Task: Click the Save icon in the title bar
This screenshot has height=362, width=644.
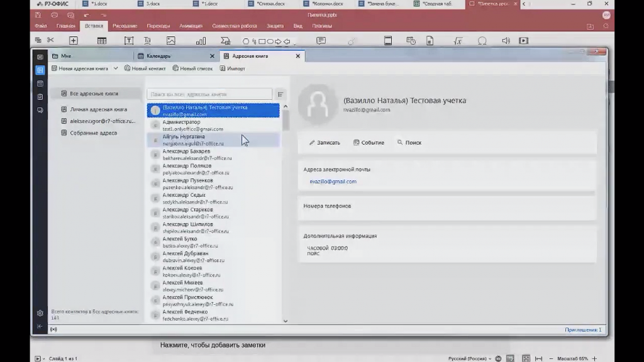Action: 38,15
